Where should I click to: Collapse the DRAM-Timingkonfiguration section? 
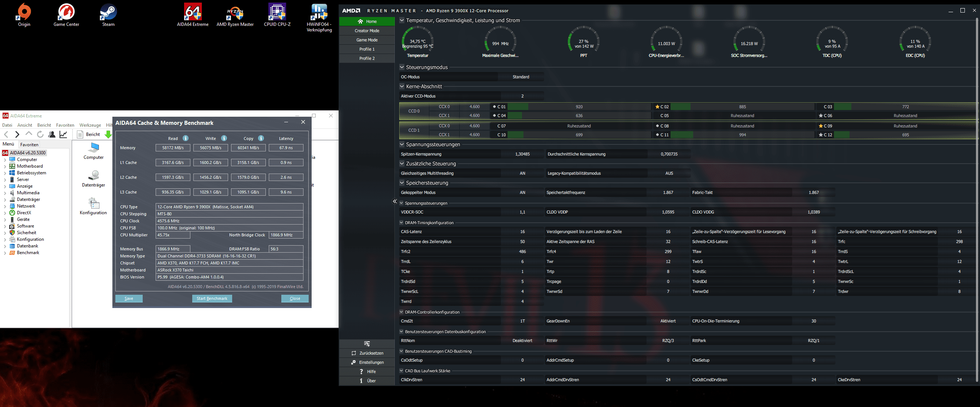click(401, 223)
